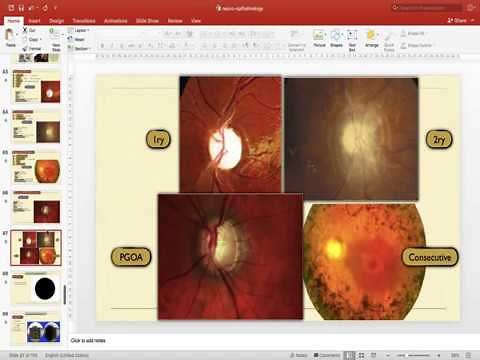Click the zoom out minus button
Screen dimensions: 480x360
click(388, 355)
